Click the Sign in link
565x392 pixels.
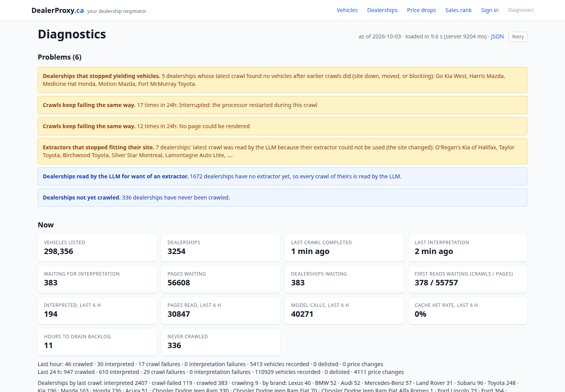pos(490,10)
